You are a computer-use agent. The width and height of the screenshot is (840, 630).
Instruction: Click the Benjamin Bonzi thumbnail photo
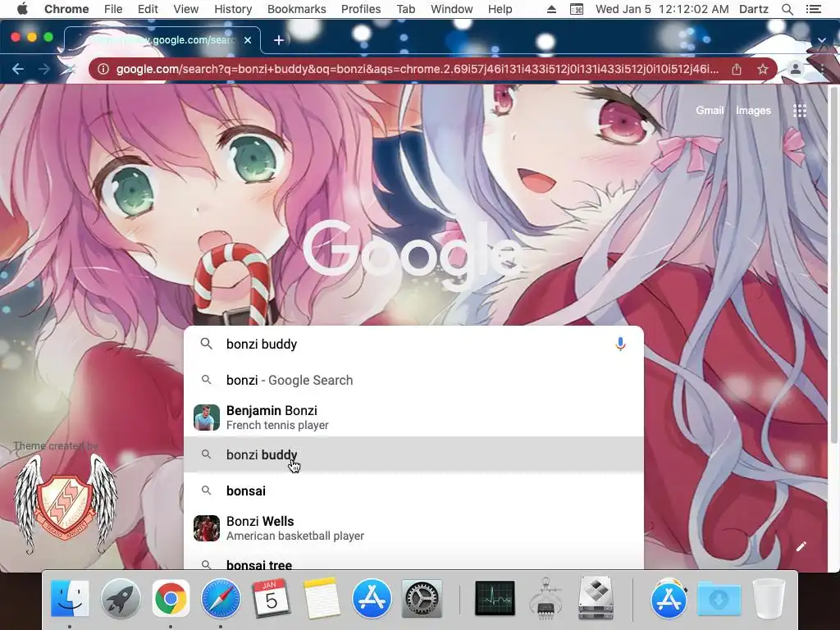point(206,418)
